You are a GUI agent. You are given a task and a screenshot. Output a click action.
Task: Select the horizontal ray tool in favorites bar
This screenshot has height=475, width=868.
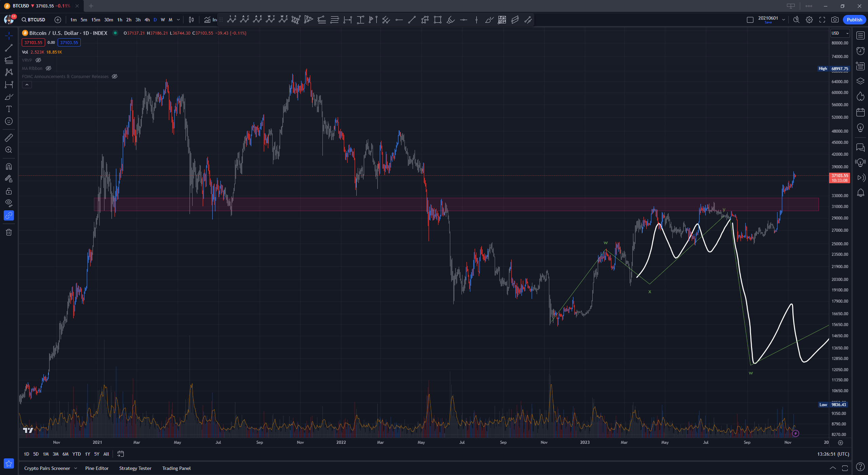click(x=399, y=20)
